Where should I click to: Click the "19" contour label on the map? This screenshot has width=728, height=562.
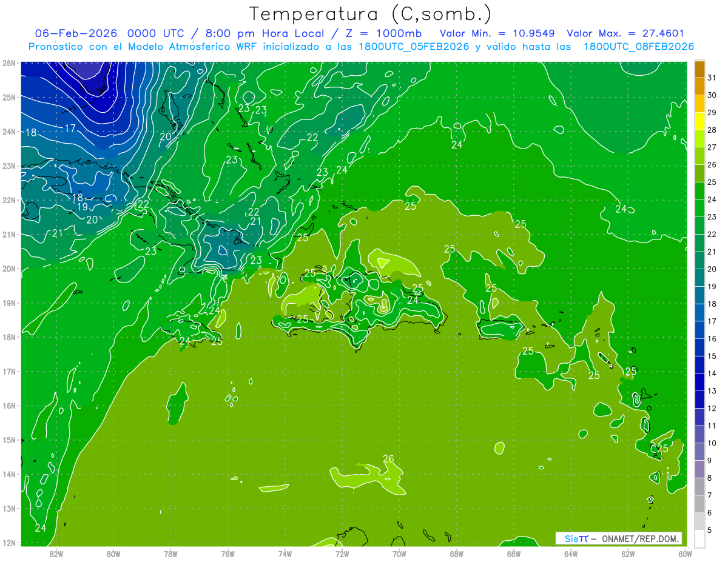[83, 207]
